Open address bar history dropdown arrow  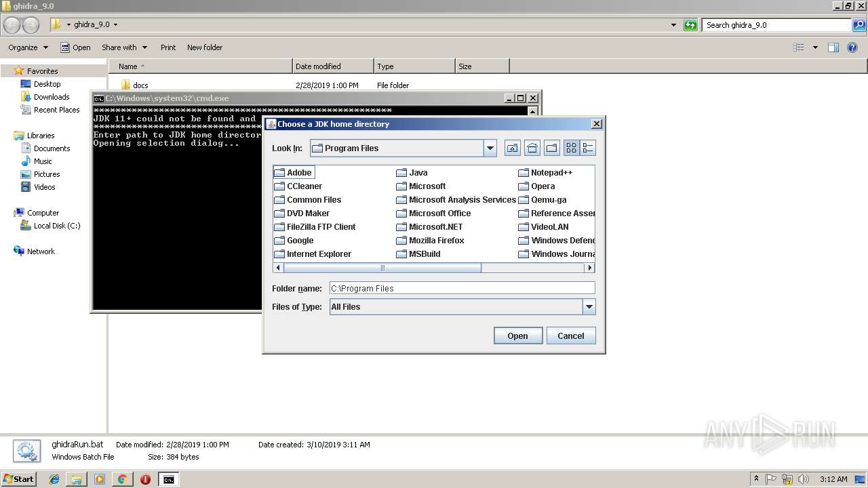[x=673, y=25]
